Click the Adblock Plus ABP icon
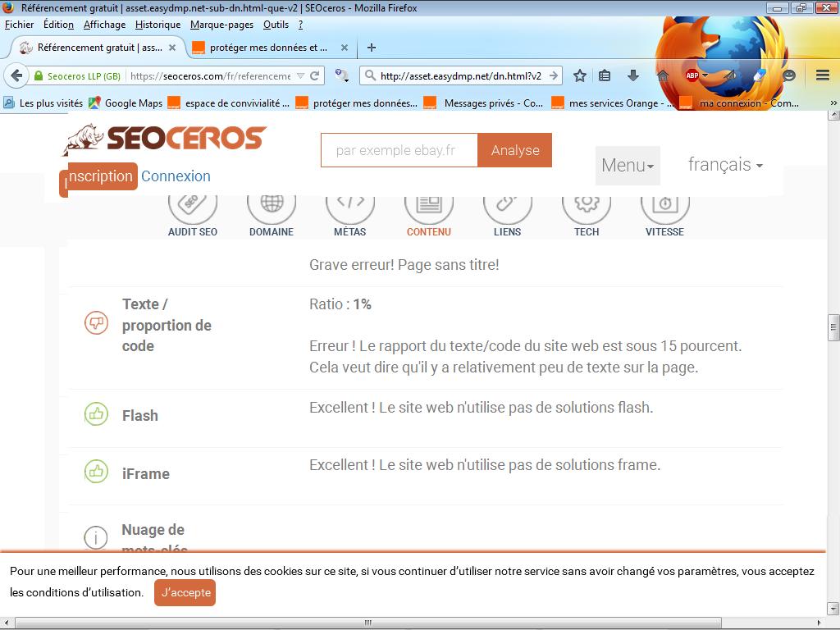Screen dimensions: 840x630 (692, 75)
